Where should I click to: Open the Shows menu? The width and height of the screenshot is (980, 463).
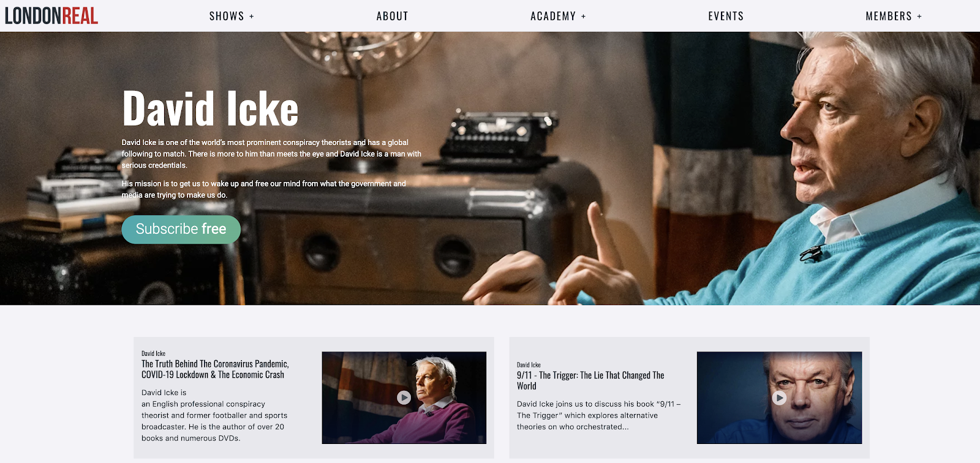[x=227, y=16]
